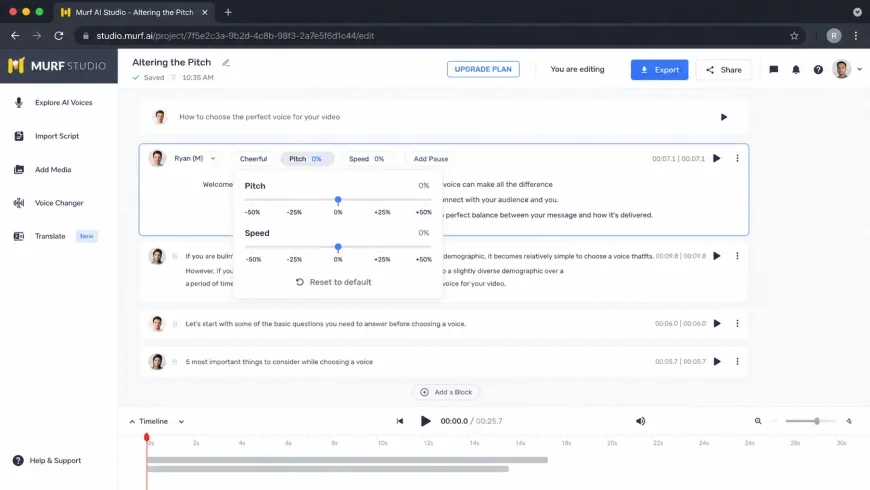Play the Ryan (M) voice block
Screen dimensions: 870x490
717,159
